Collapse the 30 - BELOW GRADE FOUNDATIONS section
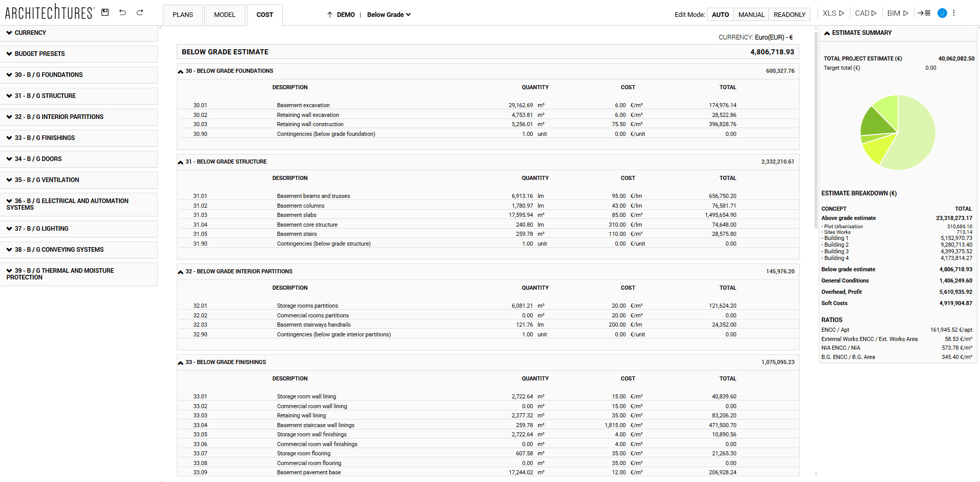Screen dimensions: 980x482 click(180, 71)
